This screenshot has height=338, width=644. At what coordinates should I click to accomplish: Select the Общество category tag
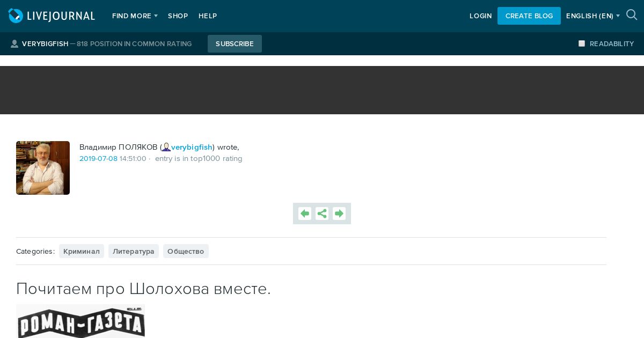(186, 251)
